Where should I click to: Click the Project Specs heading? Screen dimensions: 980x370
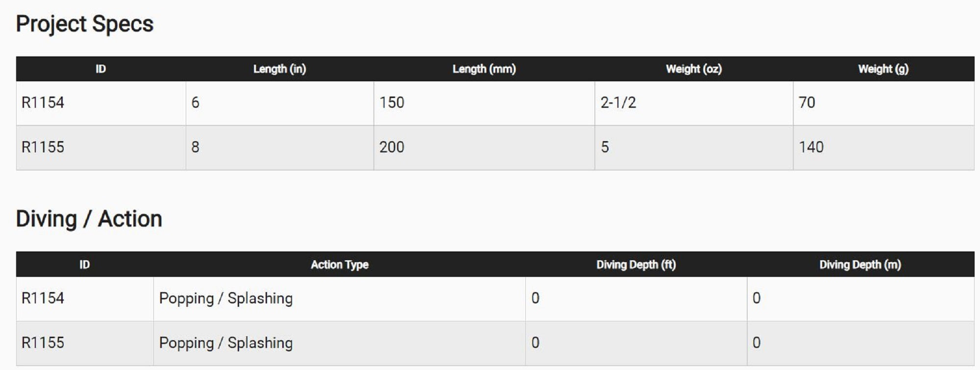point(84,24)
